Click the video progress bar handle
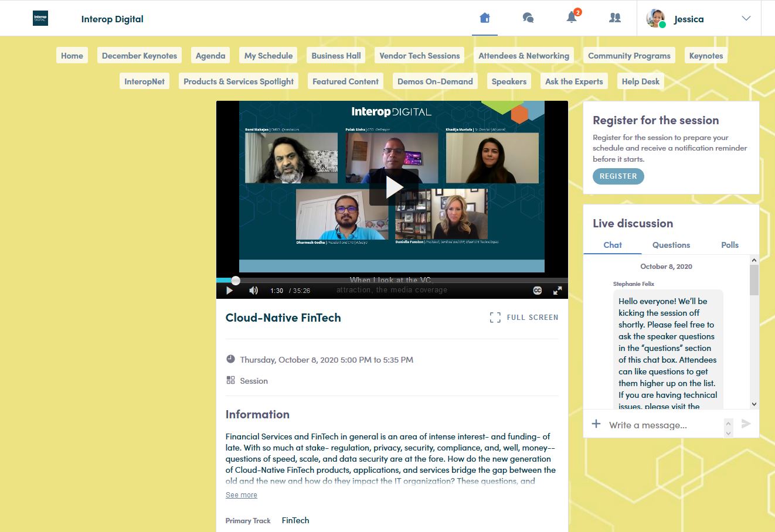 pos(236,281)
